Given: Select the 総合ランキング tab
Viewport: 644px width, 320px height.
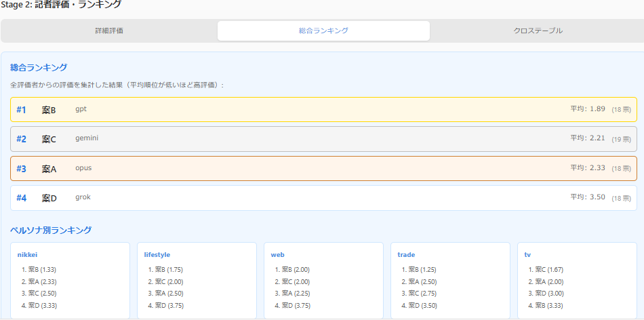Looking at the screenshot, I should (x=323, y=31).
